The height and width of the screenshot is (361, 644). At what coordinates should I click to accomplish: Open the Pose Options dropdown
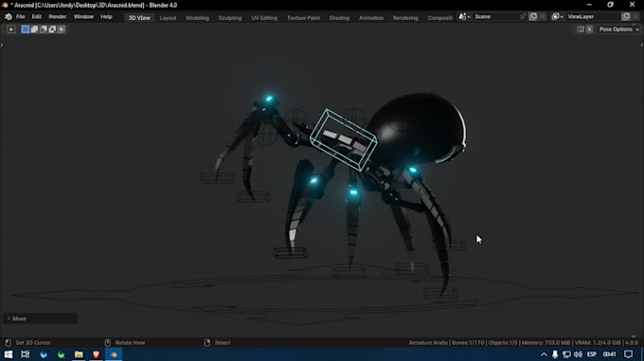click(618, 29)
